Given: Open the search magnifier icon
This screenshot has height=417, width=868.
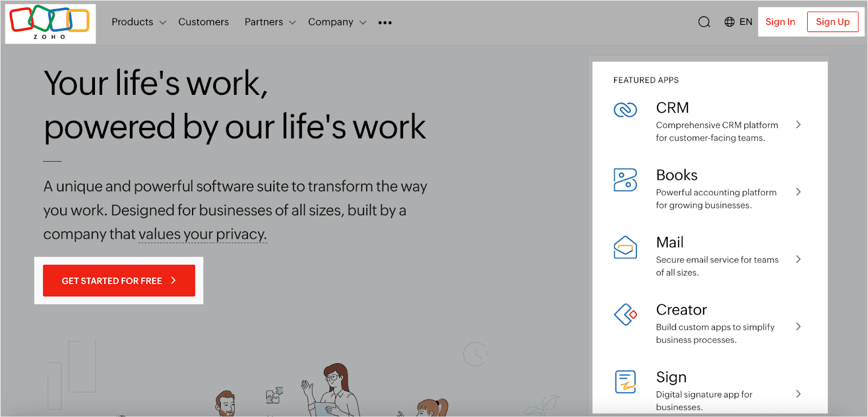Looking at the screenshot, I should [704, 22].
